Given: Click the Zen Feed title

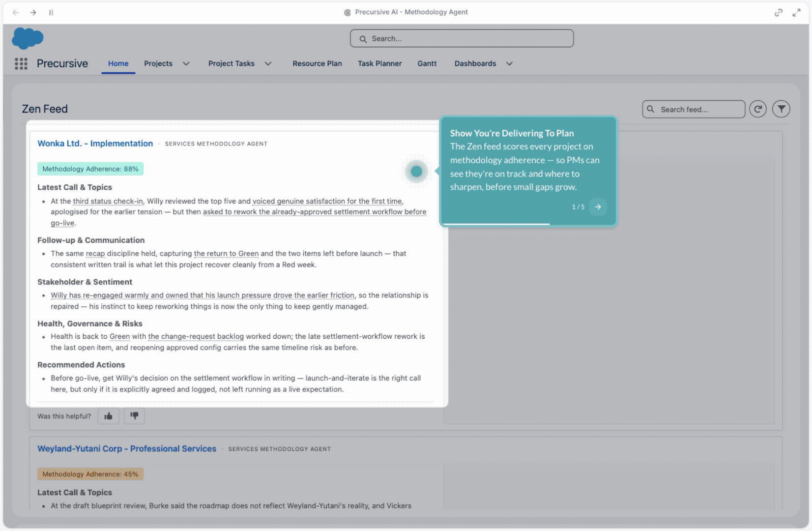Looking at the screenshot, I should click(x=45, y=109).
